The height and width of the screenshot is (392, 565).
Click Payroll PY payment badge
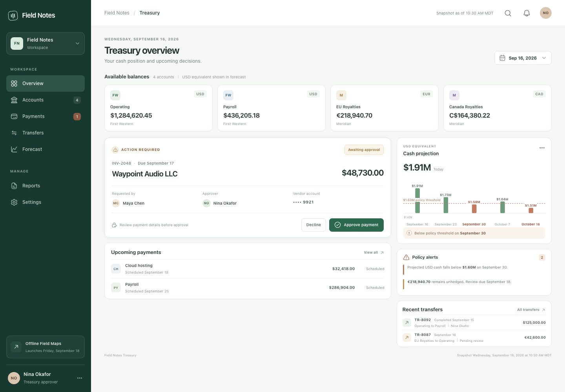116,288
